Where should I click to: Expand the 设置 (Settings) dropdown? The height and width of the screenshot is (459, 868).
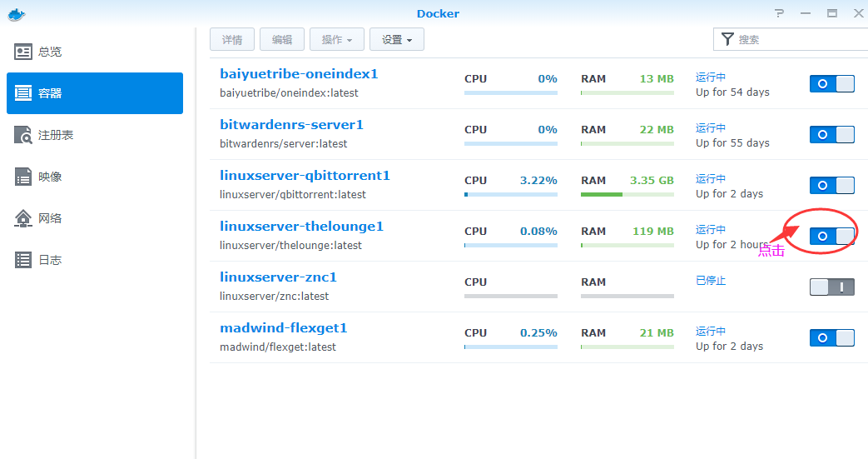click(397, 39)
